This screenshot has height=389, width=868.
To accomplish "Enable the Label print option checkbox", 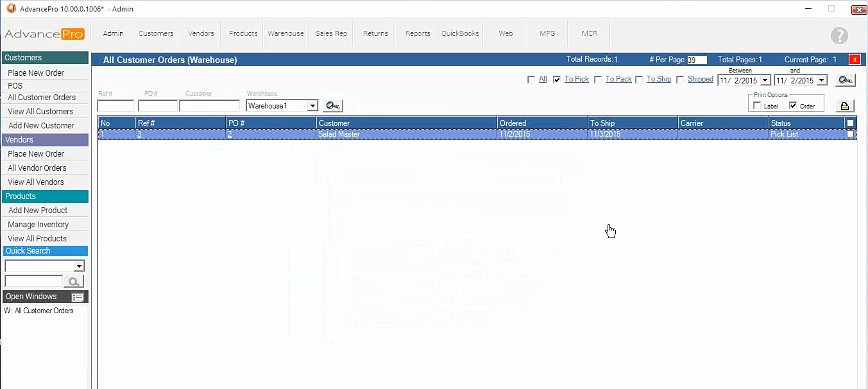I will click(x=757, y=106).
